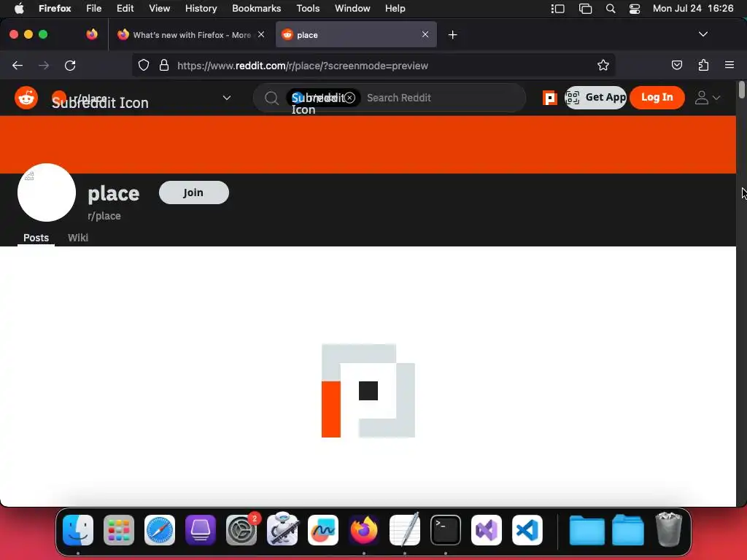Launch Safari from the Dock

click(160, 530)
